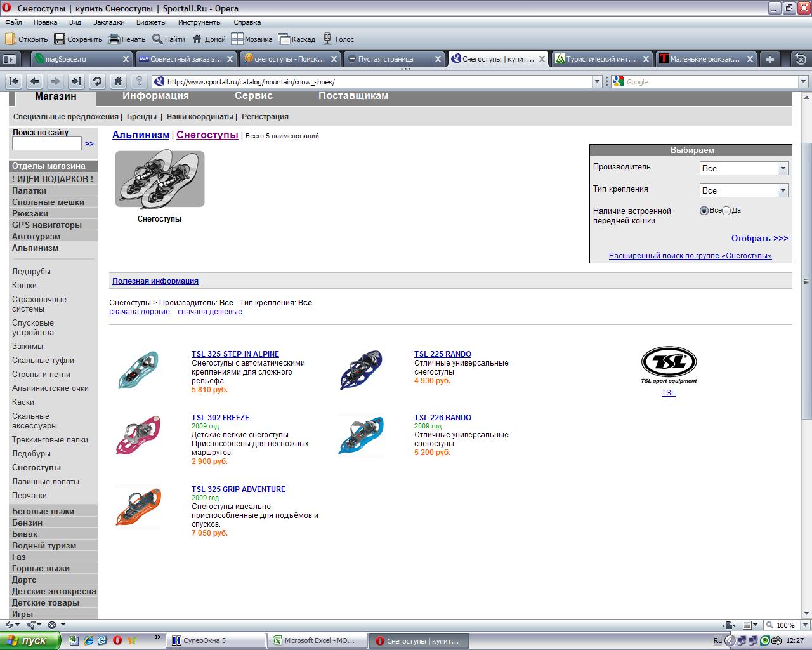
Task: Click the Save toolbar icon
Action: [60, 39]
